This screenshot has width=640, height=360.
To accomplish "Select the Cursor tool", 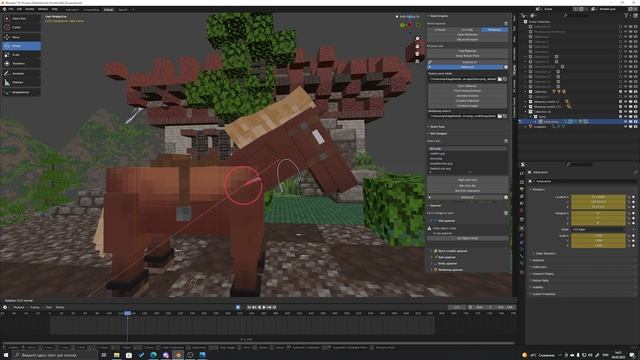I will tap(21, 27).
